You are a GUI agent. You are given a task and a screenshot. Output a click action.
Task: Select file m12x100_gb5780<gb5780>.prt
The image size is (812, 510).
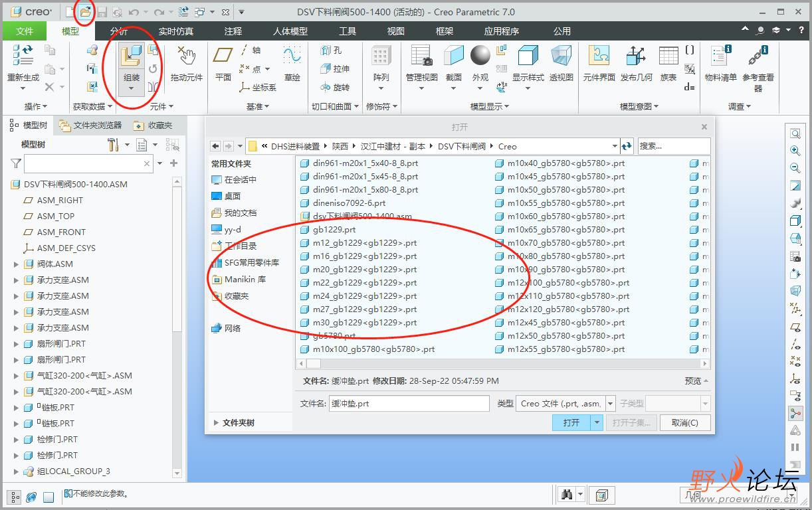pos(562,282)
